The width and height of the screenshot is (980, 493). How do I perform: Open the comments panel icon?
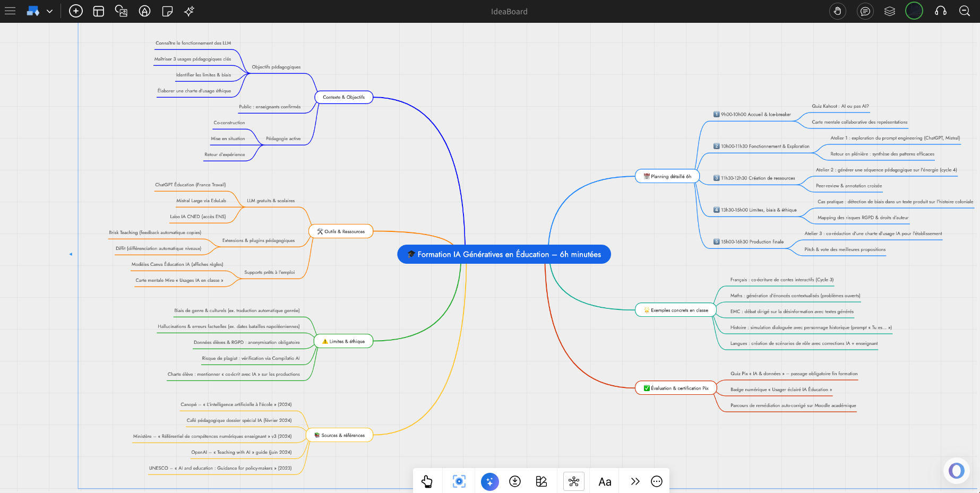pyautogui.click(x=865, y=11)
